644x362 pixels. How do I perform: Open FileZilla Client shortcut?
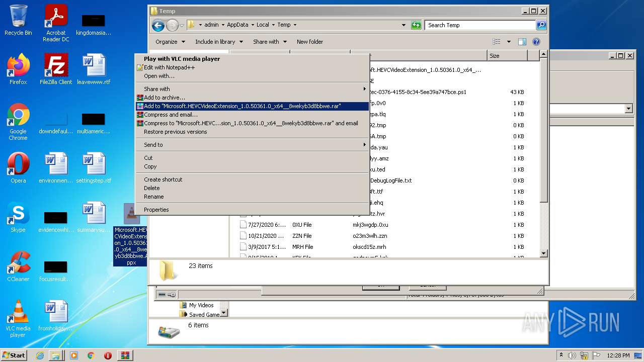coord(56,69)
